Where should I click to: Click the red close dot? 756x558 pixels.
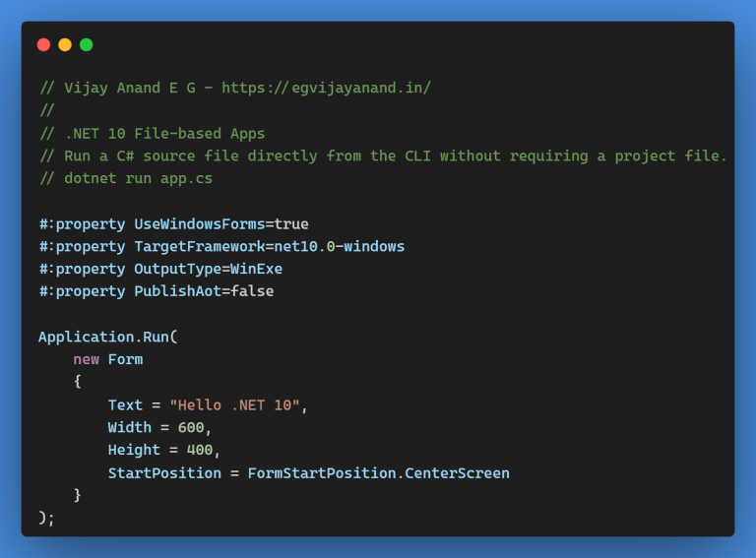click(43, 44)
